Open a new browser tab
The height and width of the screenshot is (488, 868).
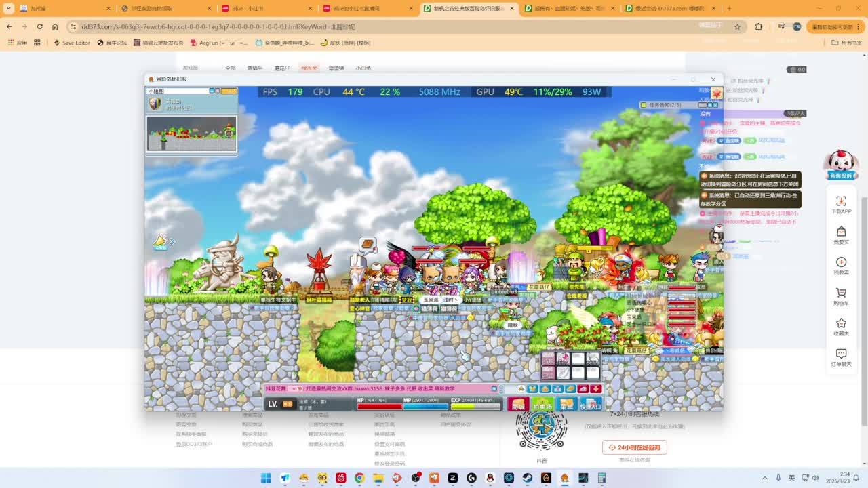click(730, 9)
